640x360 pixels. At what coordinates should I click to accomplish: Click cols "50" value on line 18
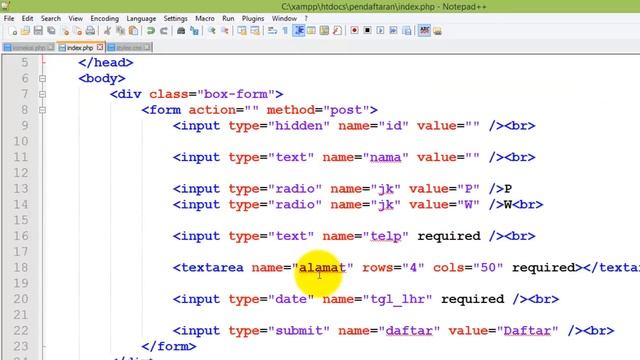pyautogui.click(x=488, y=268)
